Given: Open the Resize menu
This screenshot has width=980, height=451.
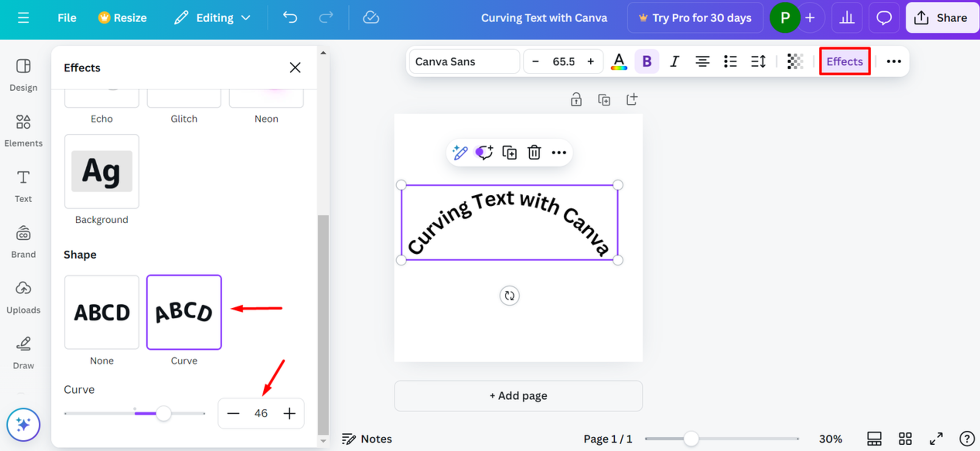Looking at the screenshot, I should coord(122,18).
